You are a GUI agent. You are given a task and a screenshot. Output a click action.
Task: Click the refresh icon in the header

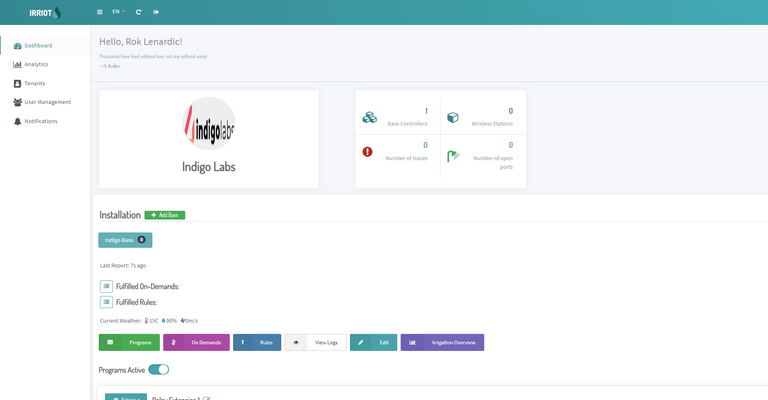click(139, 12)
